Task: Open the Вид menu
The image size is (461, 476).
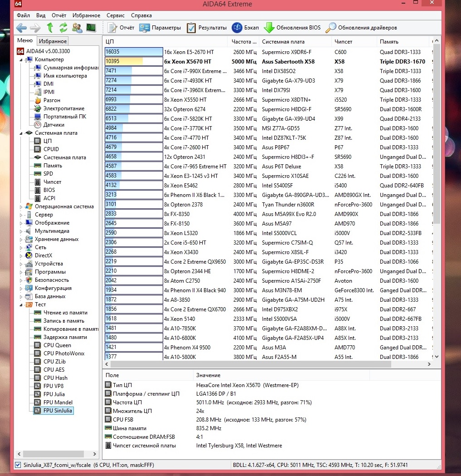Action: [x=41, y=15]
